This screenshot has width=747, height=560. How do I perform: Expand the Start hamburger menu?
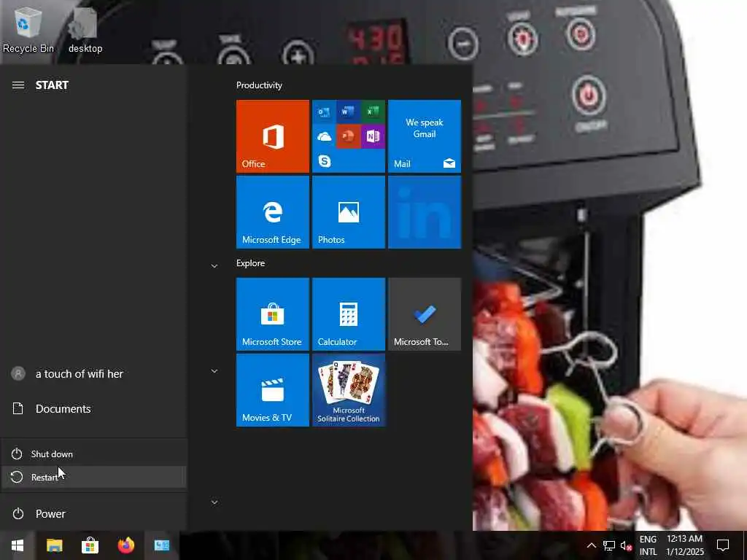click(x=18, y=85)
